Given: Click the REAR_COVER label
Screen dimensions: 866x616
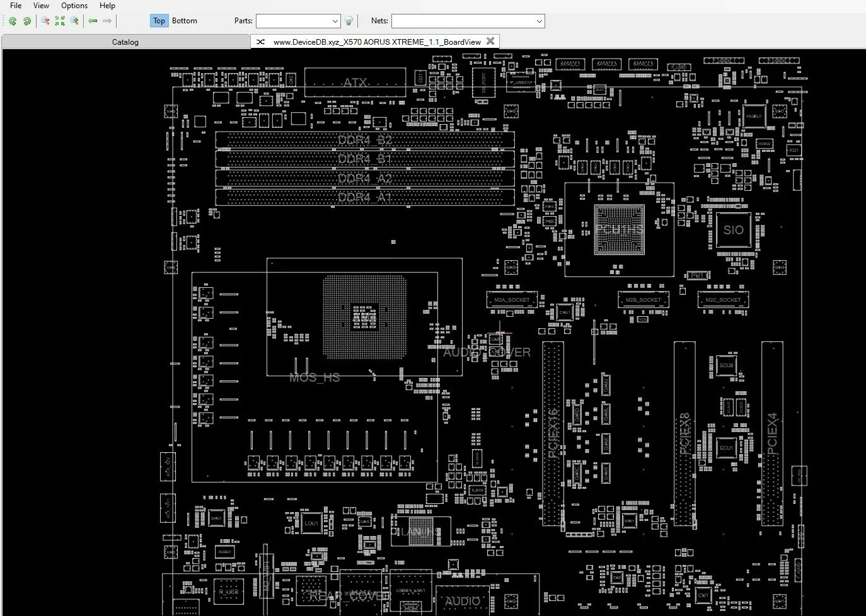Looking at the screenshot, I should [350, 595].
